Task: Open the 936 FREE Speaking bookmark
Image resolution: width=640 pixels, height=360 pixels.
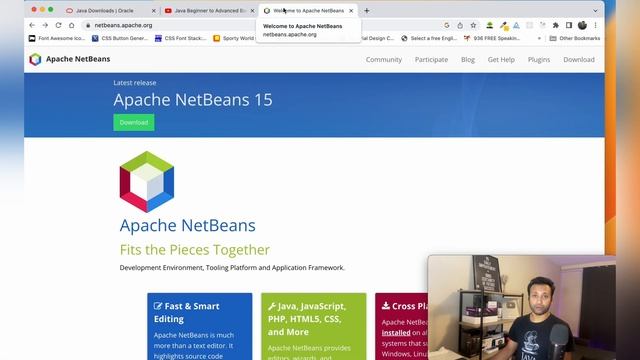Action: point(492,38)
